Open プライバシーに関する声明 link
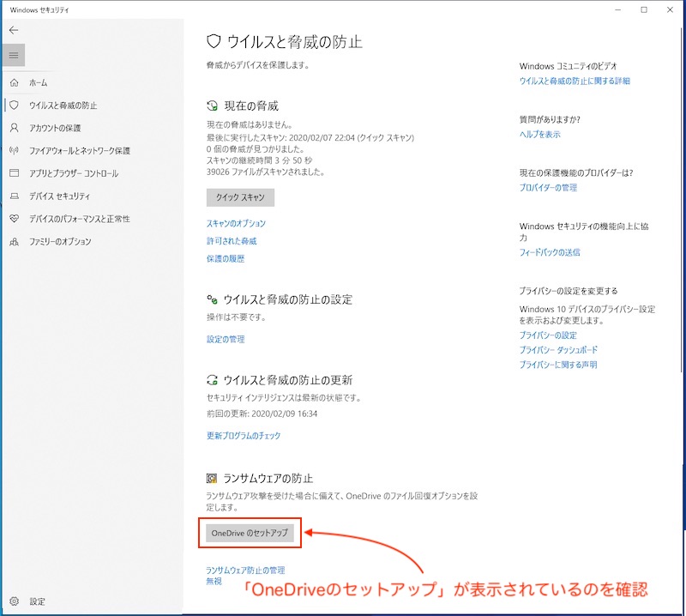The width and height of the screenshot is (686, 616). click(558, 365)
